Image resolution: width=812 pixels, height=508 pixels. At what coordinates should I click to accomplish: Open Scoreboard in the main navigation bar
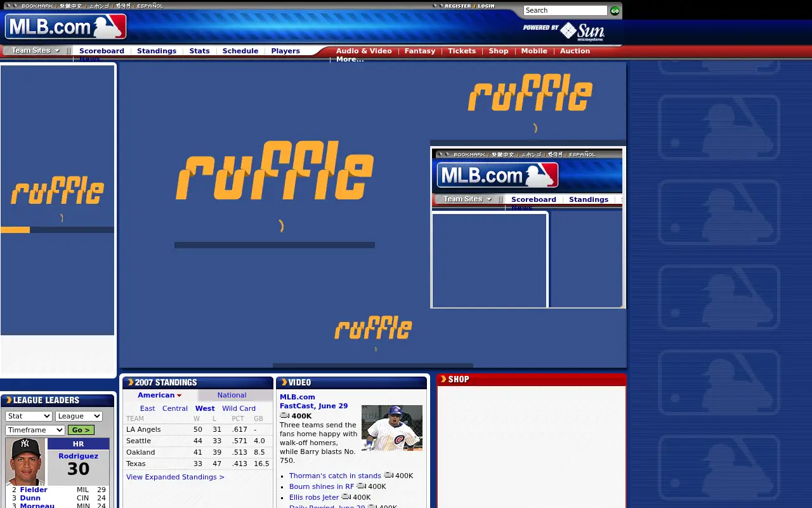(x=101, y=51)
